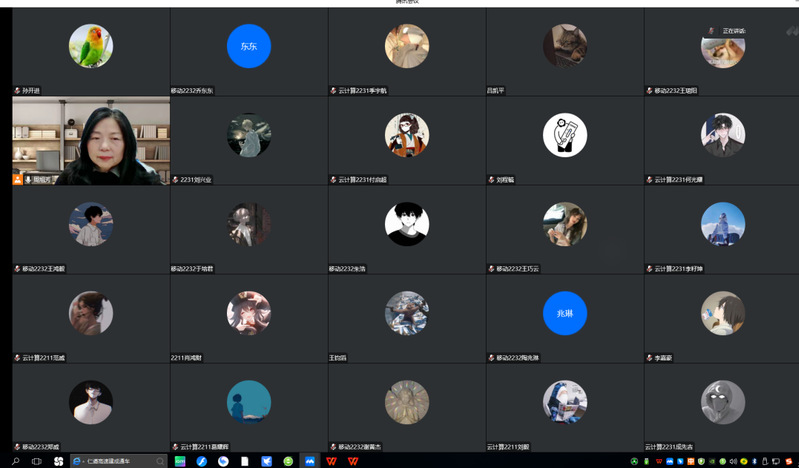
Task: Open the red WPS Office taskbar icon
Action: click(x=332, y=461)
